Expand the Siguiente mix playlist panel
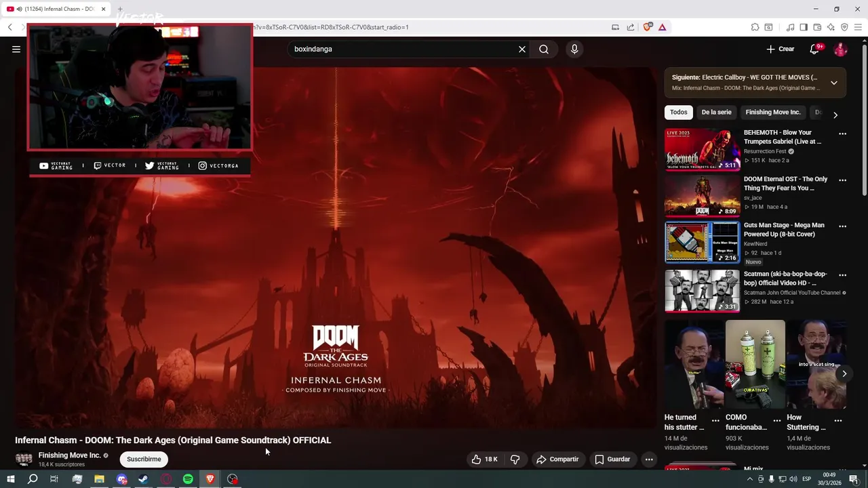 click(x=834, y=83)
